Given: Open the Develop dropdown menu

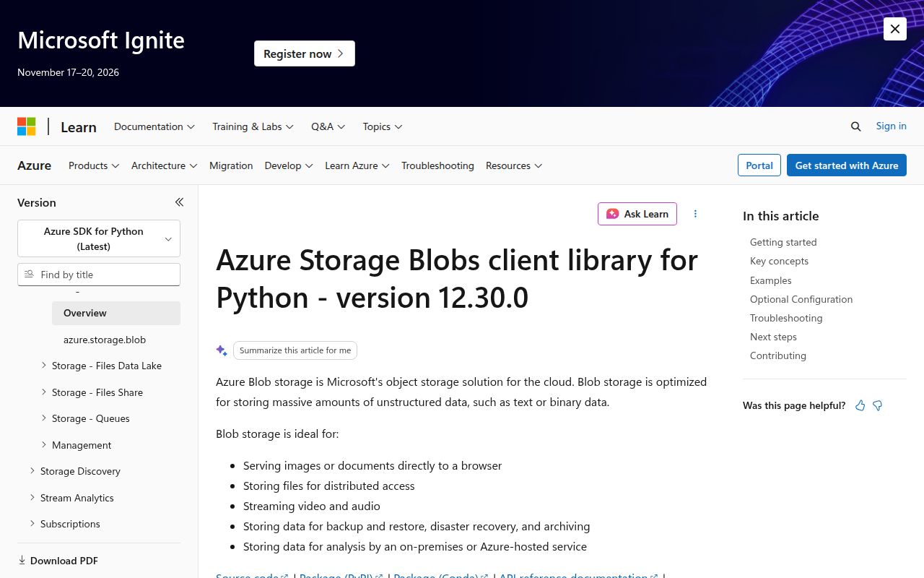Looking at the screenshot, I should point(289,165).
